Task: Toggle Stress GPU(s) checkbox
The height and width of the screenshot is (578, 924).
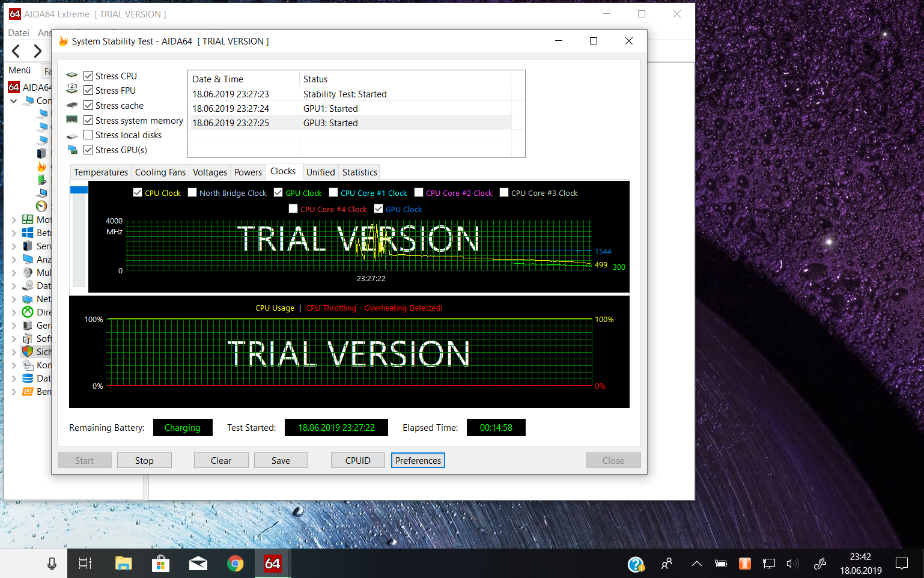Action: click(88, 150)
